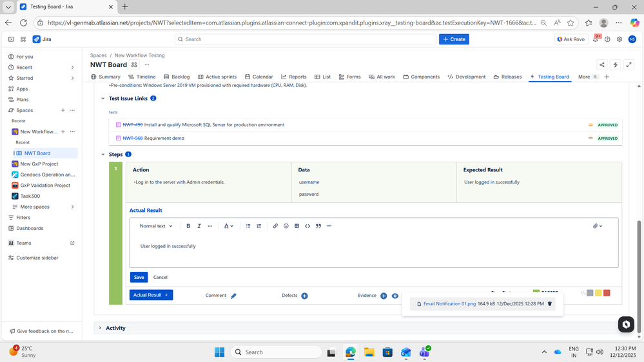The image size is (644, 362).
Task: Open Microsoft Teams from taskbar
Action: coord(424,352)
